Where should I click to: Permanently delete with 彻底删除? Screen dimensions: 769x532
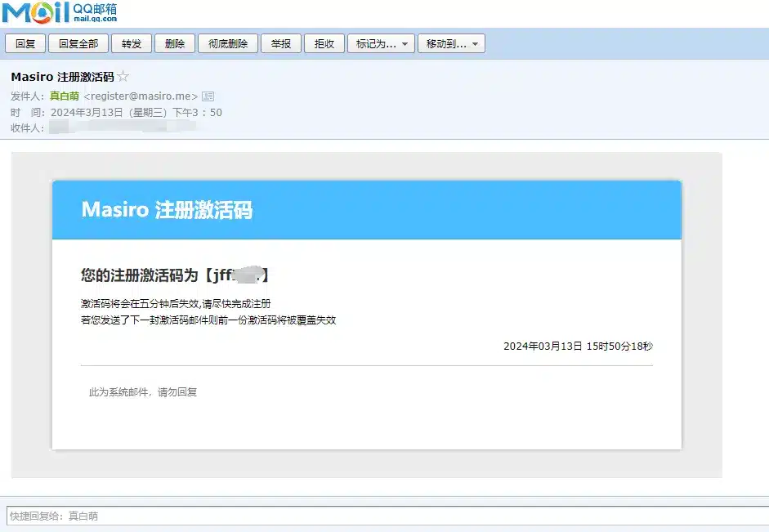(229, 44)
